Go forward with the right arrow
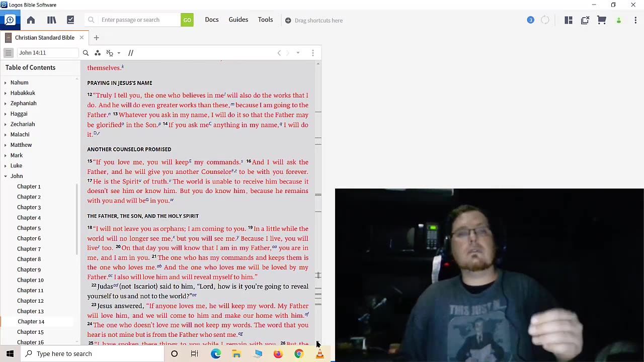The image size is (644, 362). [288, 53]
